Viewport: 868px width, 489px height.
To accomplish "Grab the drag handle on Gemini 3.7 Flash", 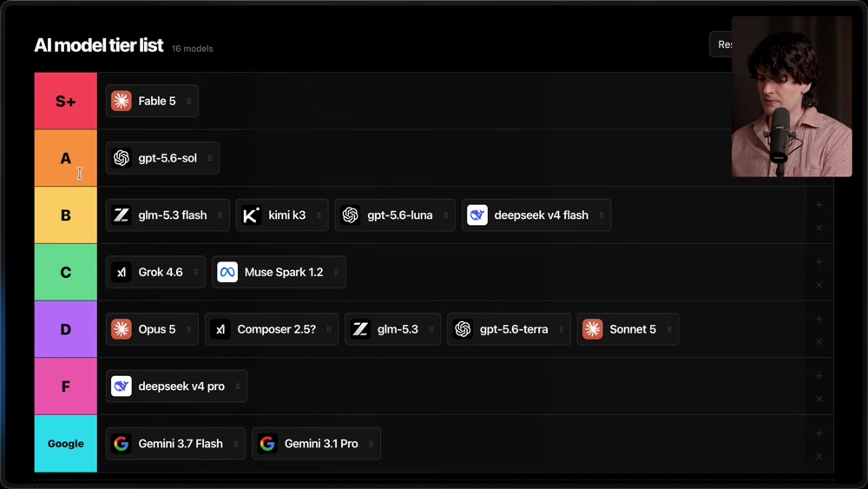I will coord(236,444).
